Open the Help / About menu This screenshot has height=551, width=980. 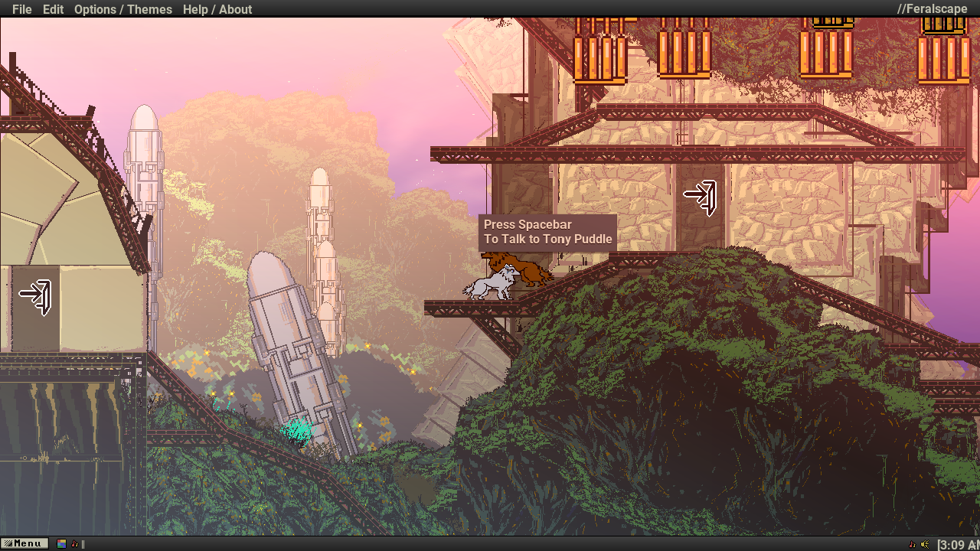tap(218, 9)
